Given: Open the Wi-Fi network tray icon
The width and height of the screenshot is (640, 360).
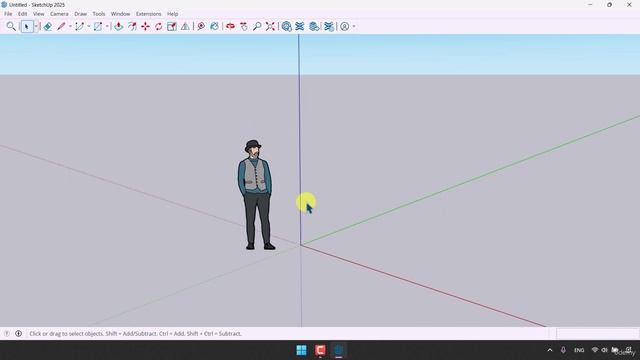Looking at the screenshot, I should [x=595, y=350].
